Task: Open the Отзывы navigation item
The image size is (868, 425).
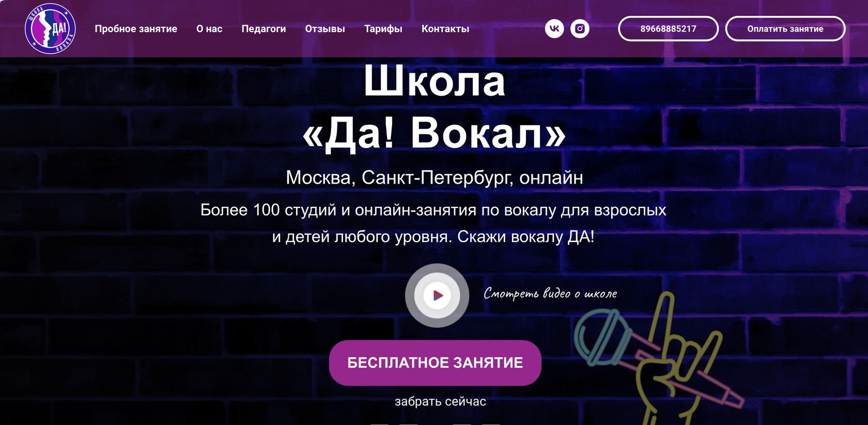Action: (325, 29)
